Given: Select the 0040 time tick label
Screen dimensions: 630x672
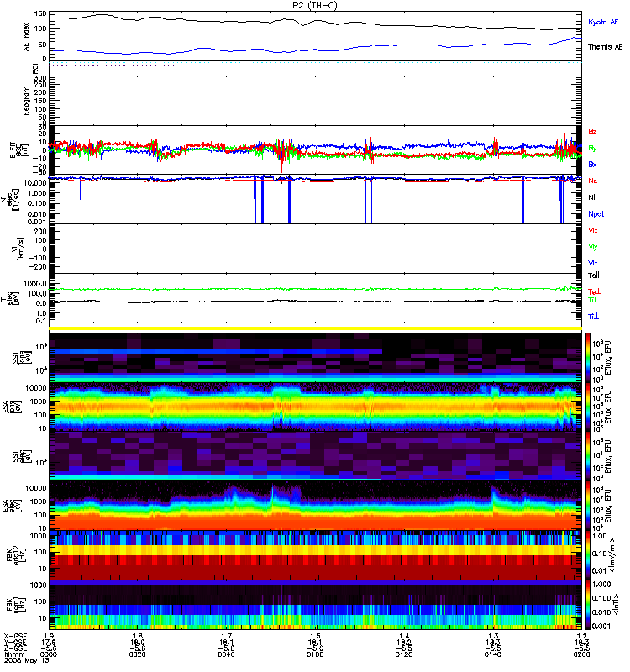Looking at the screenshot, I should [226, 654].
